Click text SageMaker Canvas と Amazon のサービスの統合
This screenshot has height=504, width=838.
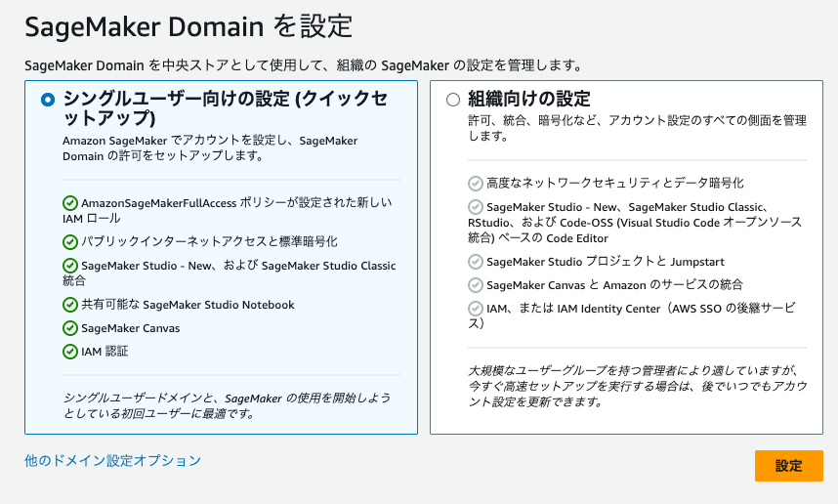614,285
